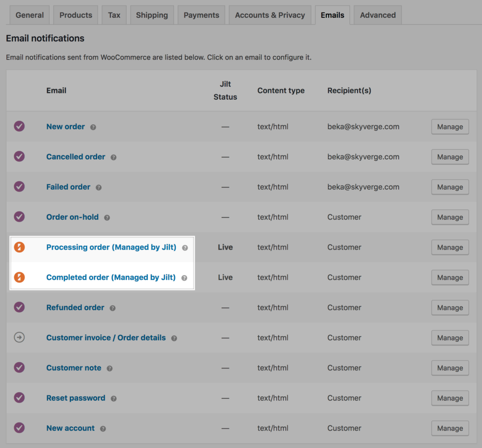Select the Emails tab
Screen dimensions: 482x448
point(332,15)
